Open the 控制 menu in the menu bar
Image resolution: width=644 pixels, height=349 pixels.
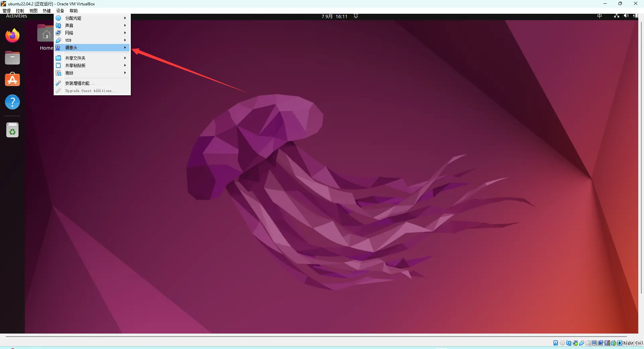coord(20,11)
